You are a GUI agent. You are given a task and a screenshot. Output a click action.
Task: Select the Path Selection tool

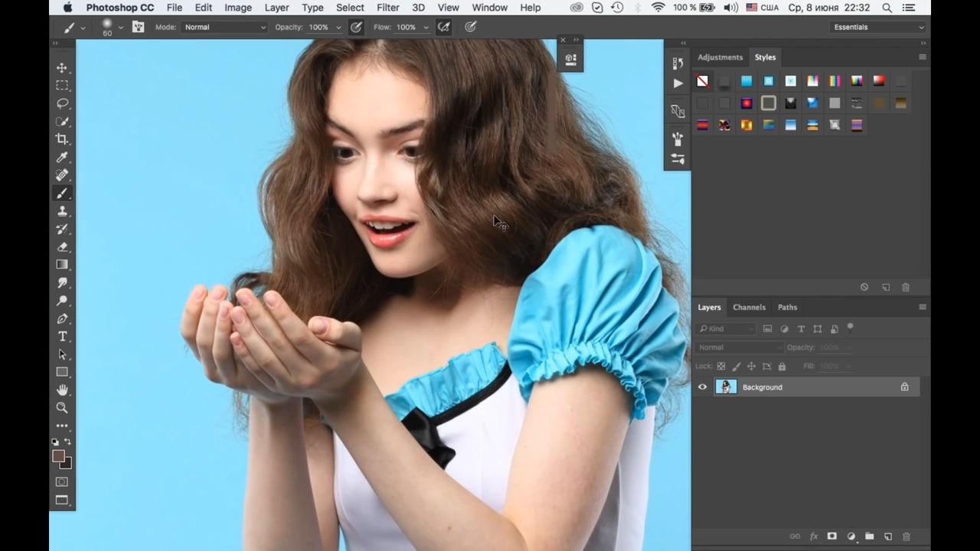(62, 354)
